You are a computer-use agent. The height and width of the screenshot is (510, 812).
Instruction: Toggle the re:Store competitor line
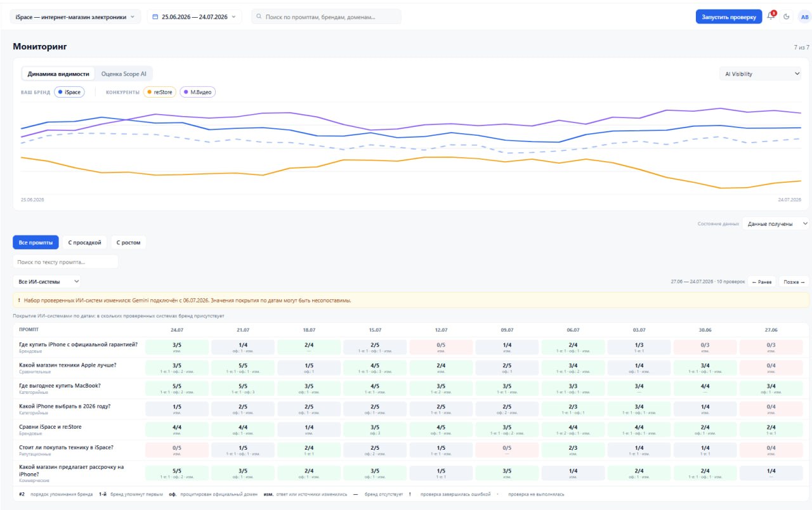pyautogui.click(x=160, y=92)
